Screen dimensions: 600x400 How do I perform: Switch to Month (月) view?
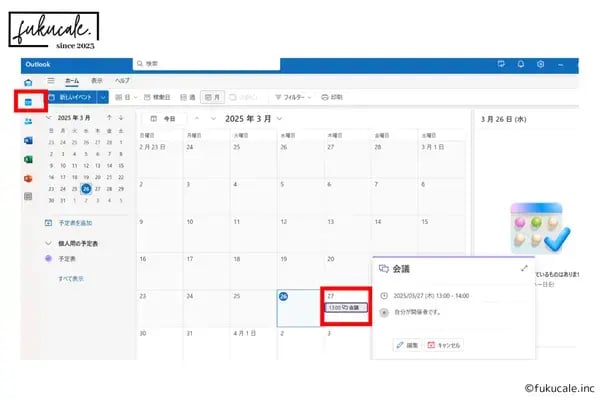(212, 97)
